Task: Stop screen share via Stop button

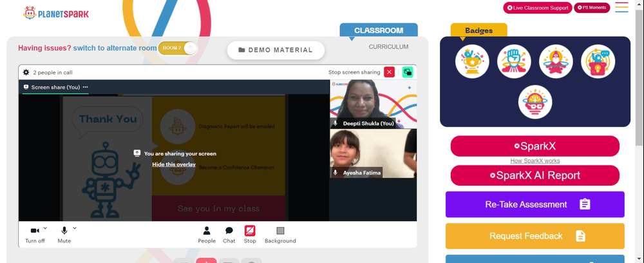Action: point(250,235)
